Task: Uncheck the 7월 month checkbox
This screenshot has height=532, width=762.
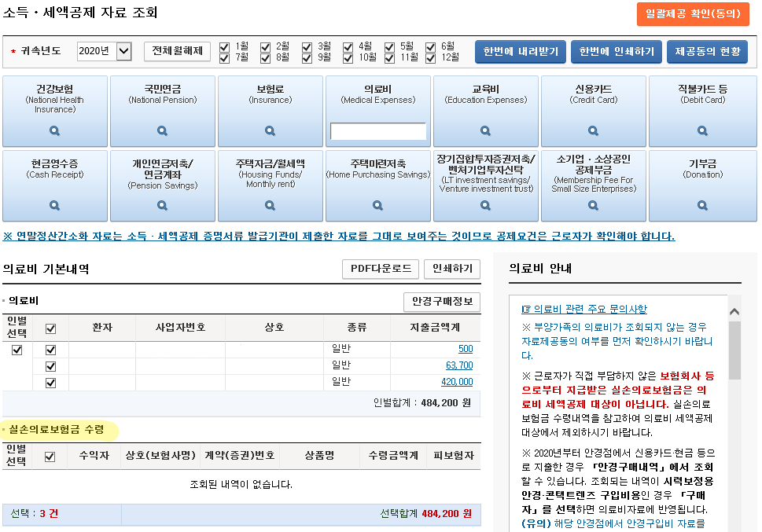Action: coord(225,58)
